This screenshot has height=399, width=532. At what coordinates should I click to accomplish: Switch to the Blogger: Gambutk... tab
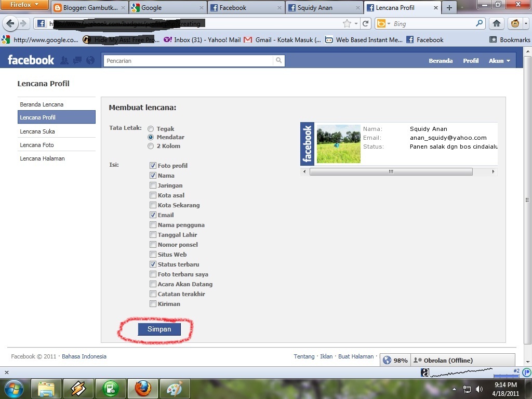[x=89, y=8]
